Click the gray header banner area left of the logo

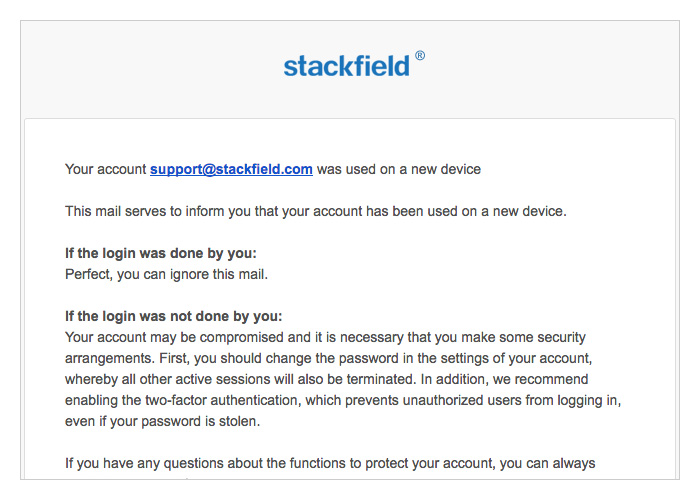pyautogui.click(x=152, y=69)
